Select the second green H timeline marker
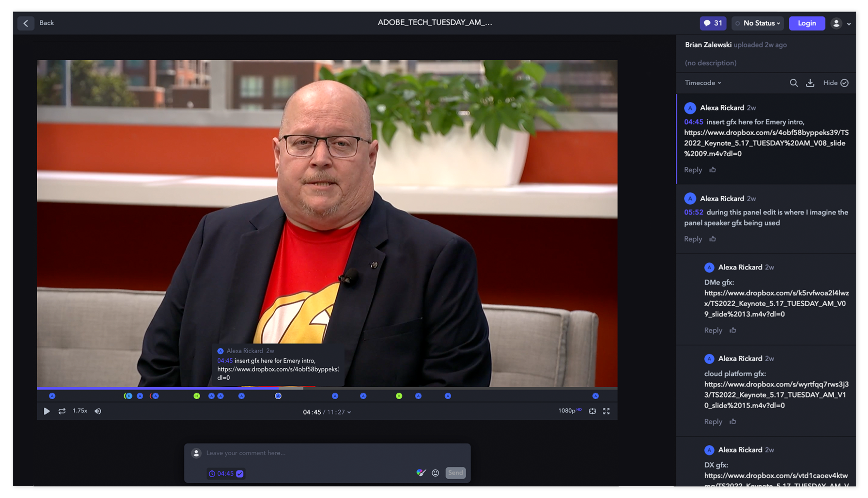 pos(399,396)
